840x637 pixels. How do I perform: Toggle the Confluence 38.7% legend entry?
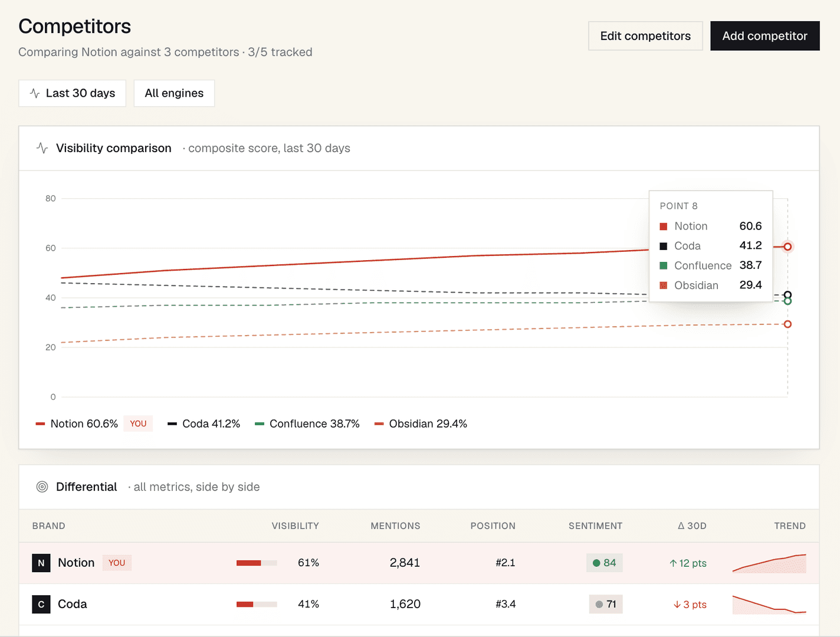point(307,423)
